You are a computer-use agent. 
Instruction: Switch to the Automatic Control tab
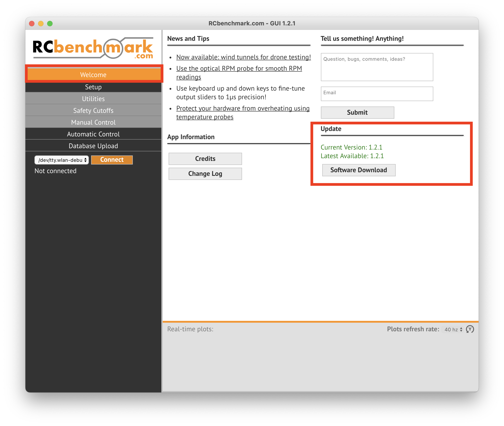[93, 134]
